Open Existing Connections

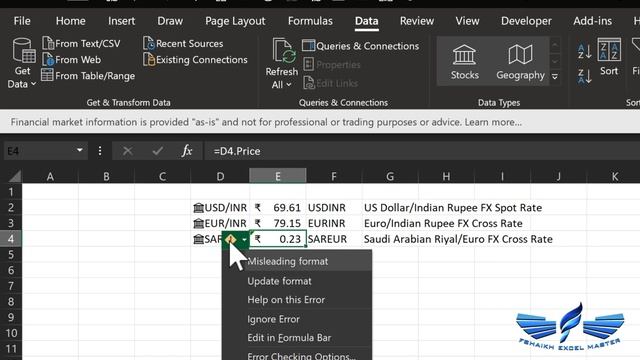pos(195,60)
